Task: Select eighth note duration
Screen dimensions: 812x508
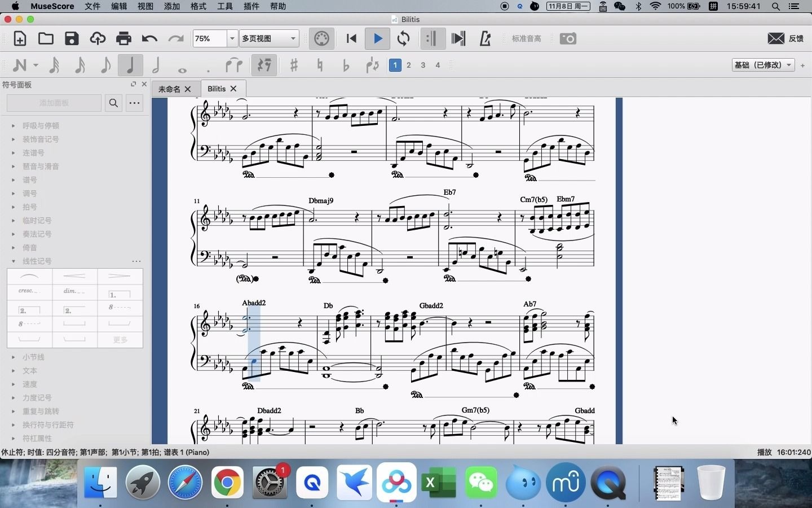Action: [105, 65]
